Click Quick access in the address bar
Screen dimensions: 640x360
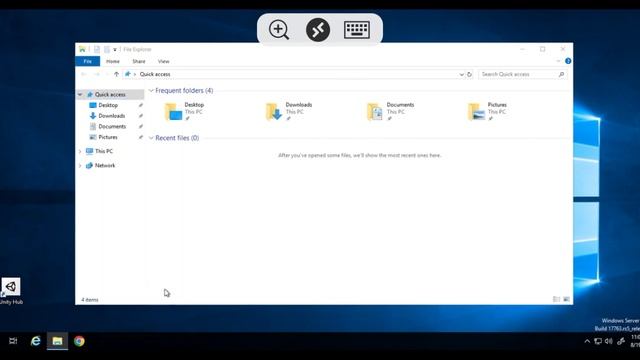155,74
